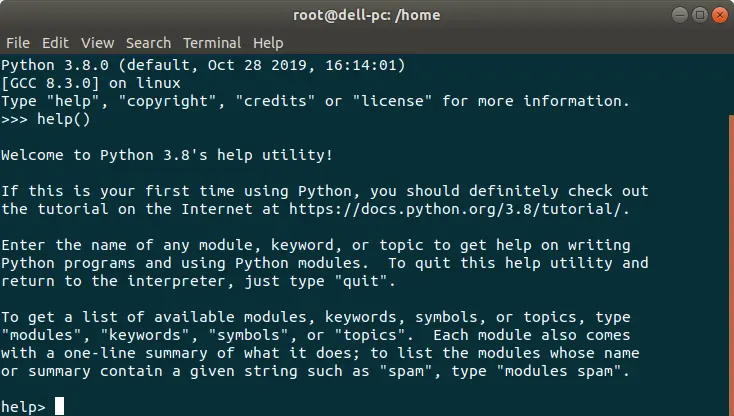Open the File menu
The image size is (734, 416).
click(x=18, y=43)
